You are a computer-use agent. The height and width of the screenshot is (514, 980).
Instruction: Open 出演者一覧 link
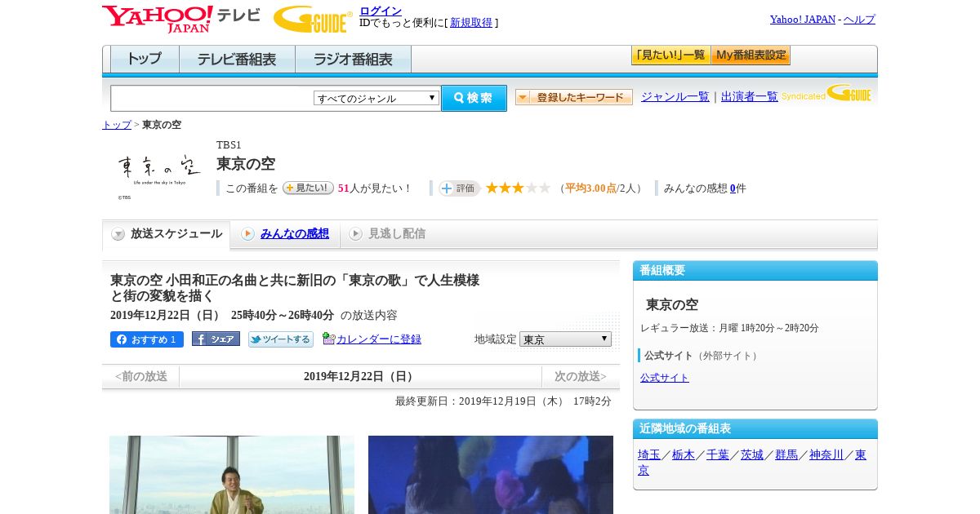(x=750, y=97)
